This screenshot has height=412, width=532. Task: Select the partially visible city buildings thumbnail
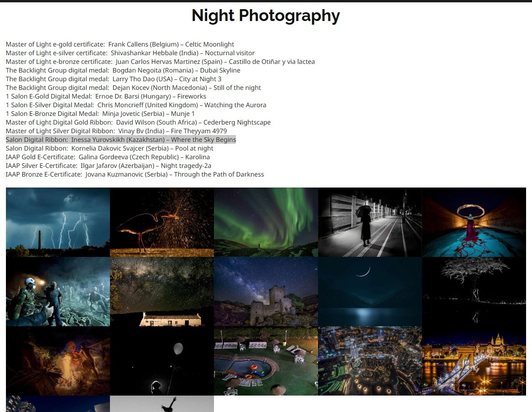click(58, 404)
